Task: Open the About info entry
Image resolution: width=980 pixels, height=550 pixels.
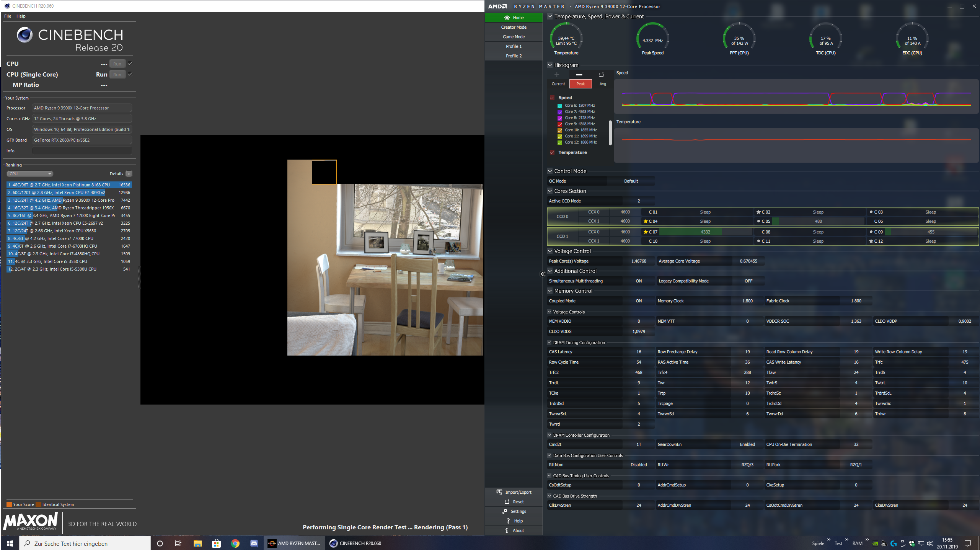Action: (x=514, y=530)
